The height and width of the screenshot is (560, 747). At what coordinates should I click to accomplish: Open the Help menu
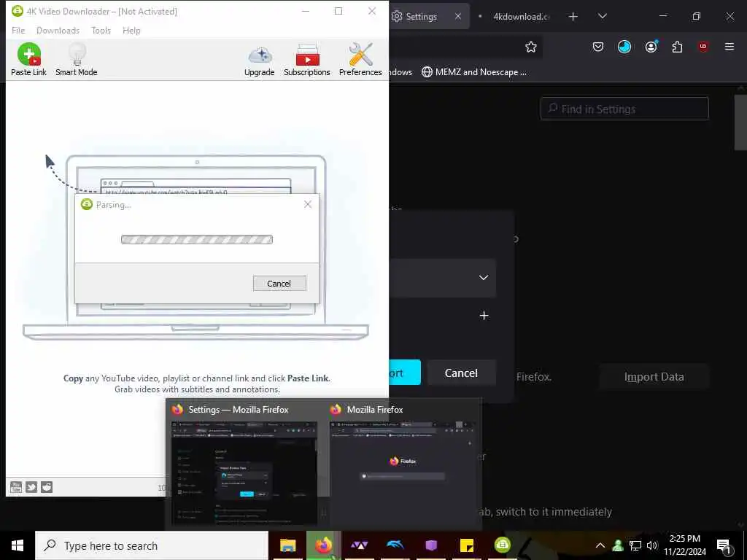pos(131,31)
